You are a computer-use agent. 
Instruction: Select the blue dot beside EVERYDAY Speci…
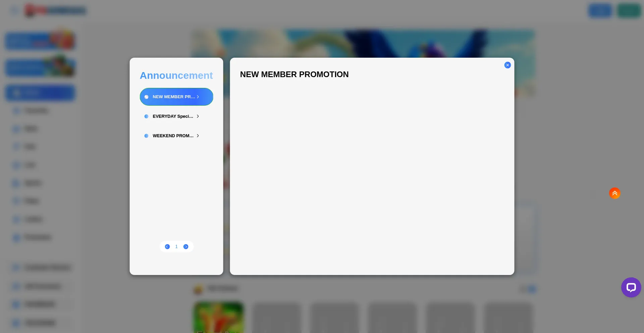pyautogui.click(x=146, y=116)
